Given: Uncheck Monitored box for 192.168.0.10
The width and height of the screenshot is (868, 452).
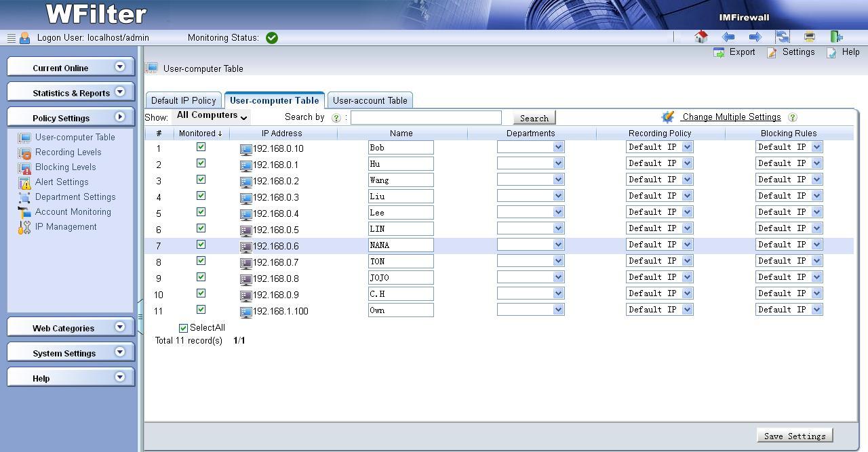Looking at the screenshot, I should coord(201,147).
